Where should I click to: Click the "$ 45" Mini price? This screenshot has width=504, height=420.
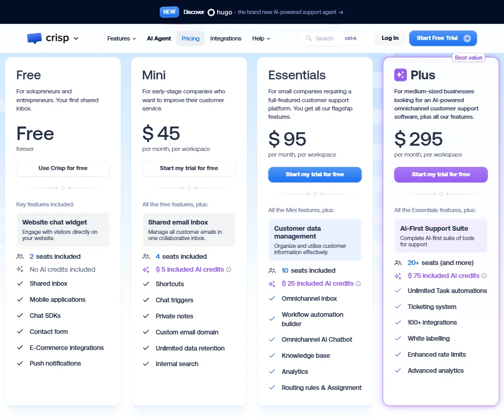pyautogui.click(x=161, y=133)
